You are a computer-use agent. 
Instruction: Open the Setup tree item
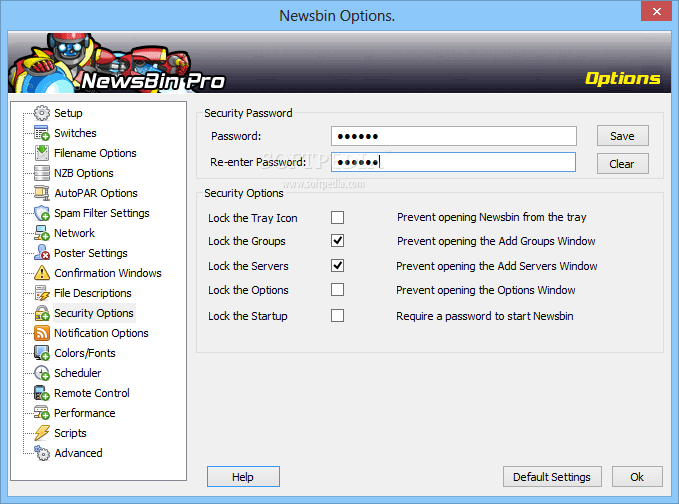point(68,113)
